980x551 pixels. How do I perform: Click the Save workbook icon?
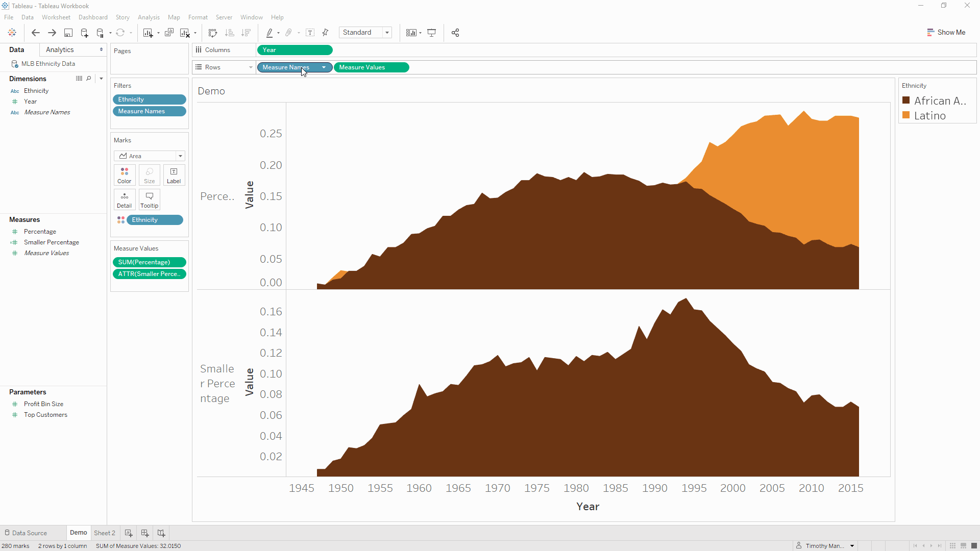coord(68,33)
